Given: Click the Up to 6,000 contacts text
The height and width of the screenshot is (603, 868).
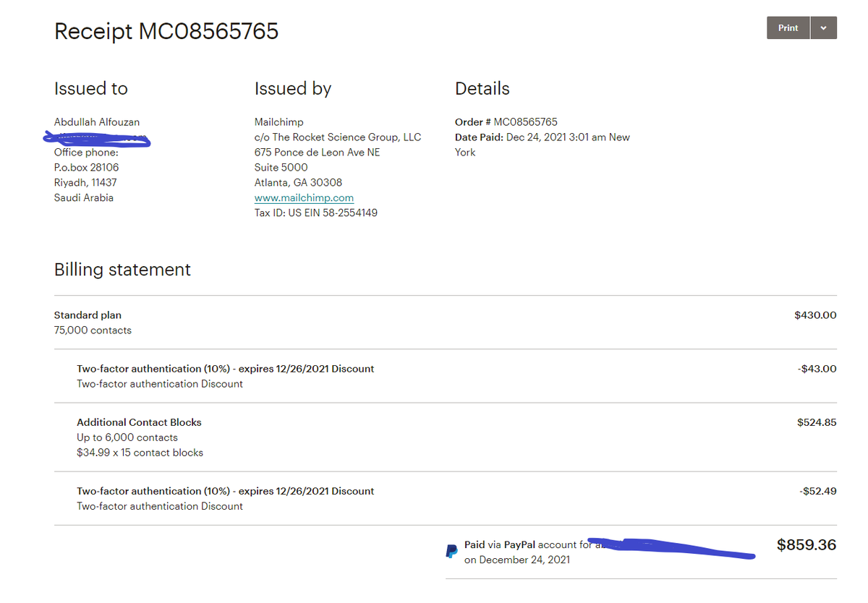Looking at the screenshot, I should tap(127, 437).
